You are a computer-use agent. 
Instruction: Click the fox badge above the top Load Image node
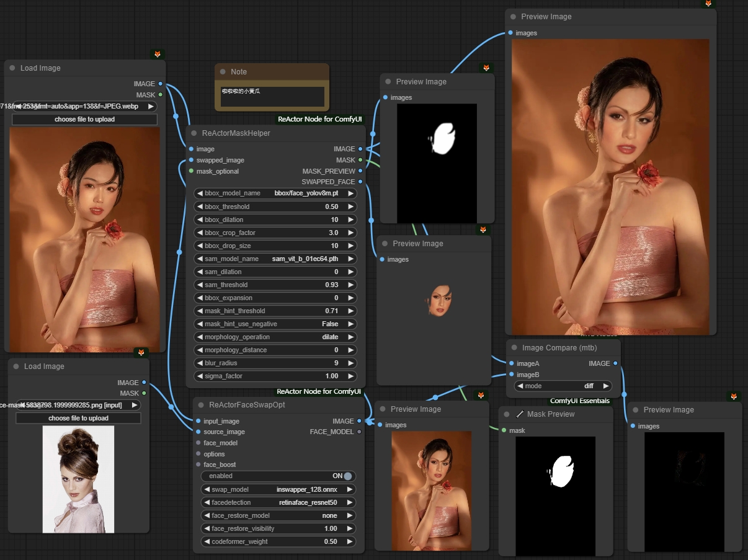coord(158,55)
